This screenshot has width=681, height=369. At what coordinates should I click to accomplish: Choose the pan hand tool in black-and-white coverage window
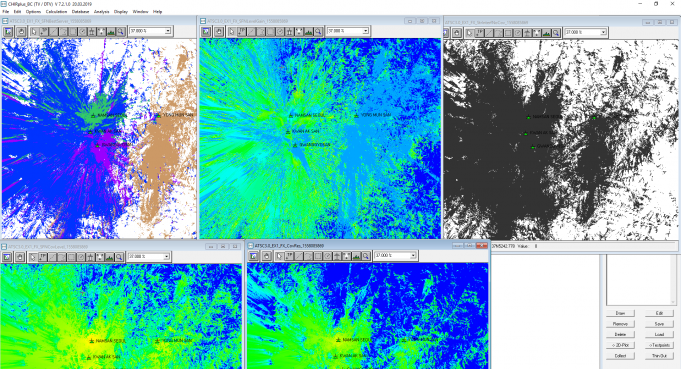click(x=456, y=33)
